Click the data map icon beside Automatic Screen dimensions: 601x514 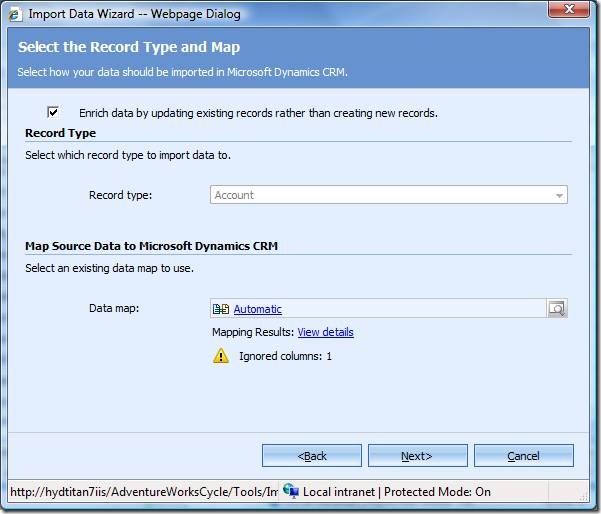221,309
